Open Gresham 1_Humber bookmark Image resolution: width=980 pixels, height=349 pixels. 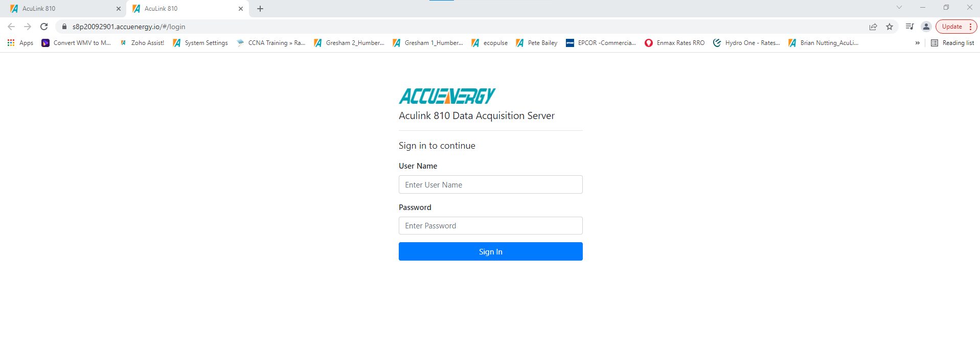428,43
